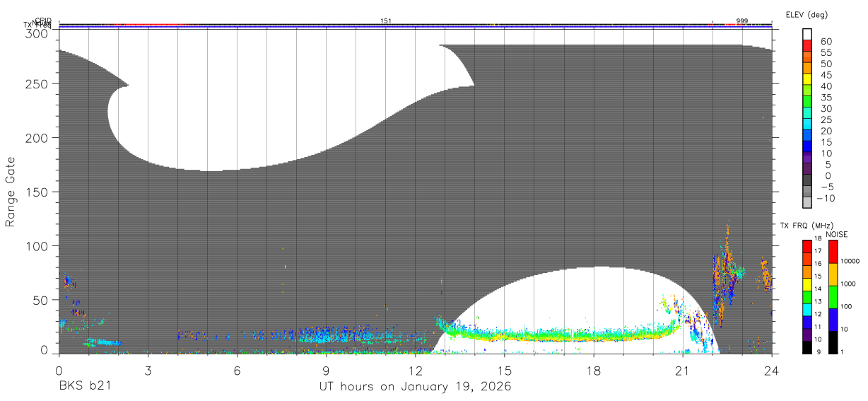Click the x-axis tick label '21'
This screenshot has width=868, height=401.
click(x=682, y=370)
